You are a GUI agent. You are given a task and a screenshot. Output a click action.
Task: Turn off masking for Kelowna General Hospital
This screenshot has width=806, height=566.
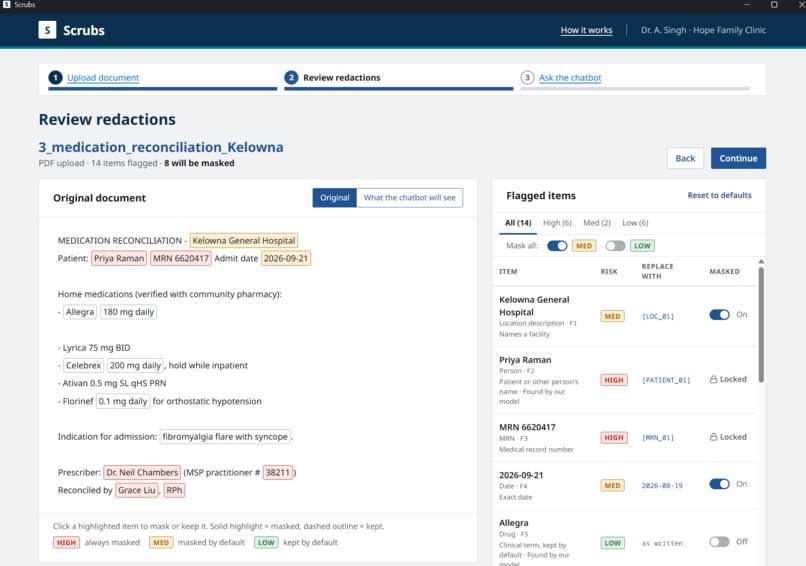[719, 315]
